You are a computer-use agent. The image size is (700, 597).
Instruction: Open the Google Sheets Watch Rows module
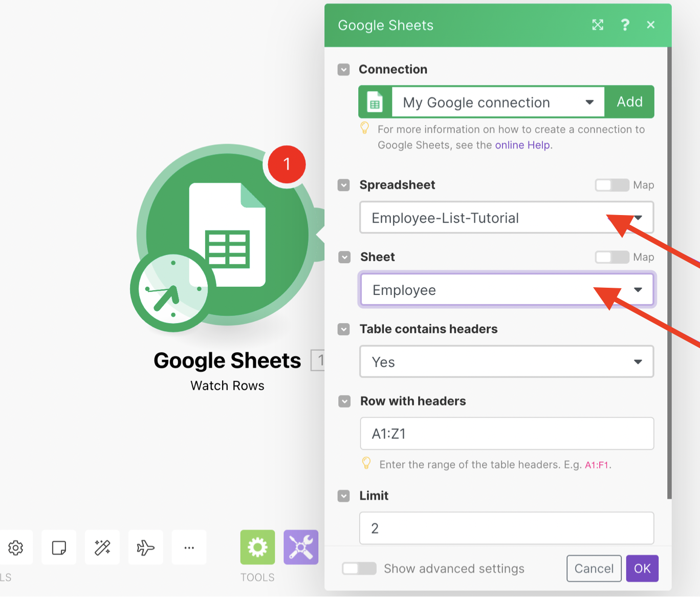tap(227, 234)
